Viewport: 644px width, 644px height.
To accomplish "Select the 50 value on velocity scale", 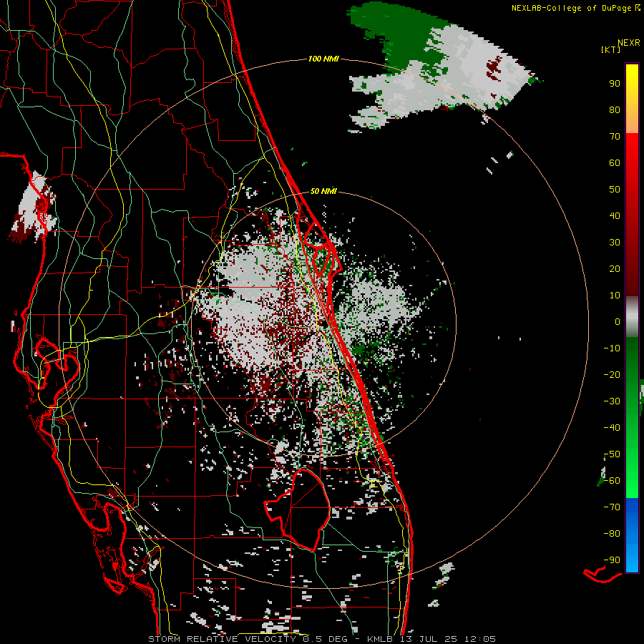I will (x=615, y=190).
